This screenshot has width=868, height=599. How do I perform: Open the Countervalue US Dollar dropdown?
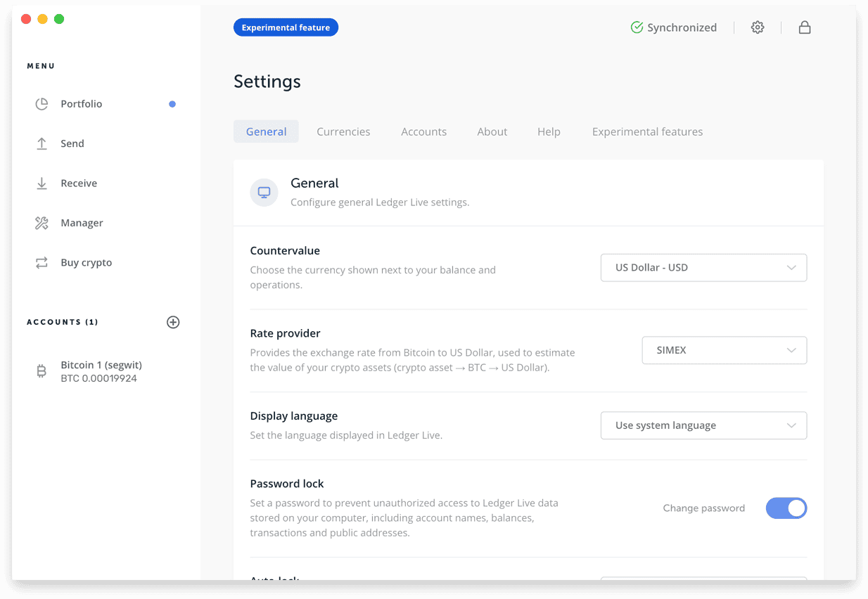703,268
